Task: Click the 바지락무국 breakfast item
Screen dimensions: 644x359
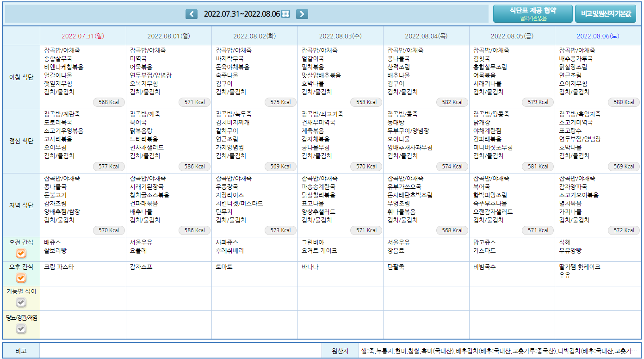Action: [x=230, y=59]
